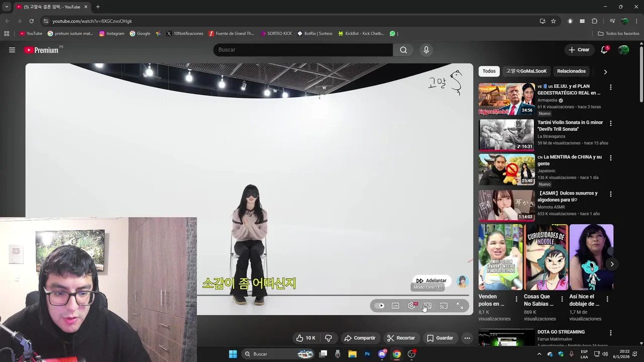Click the Crear button

point(579,50)
